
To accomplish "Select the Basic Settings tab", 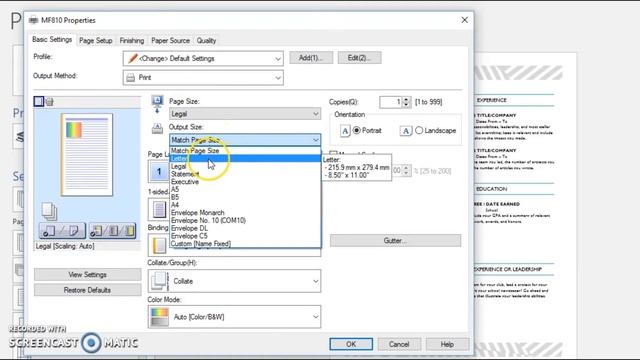I will point(52,40).
